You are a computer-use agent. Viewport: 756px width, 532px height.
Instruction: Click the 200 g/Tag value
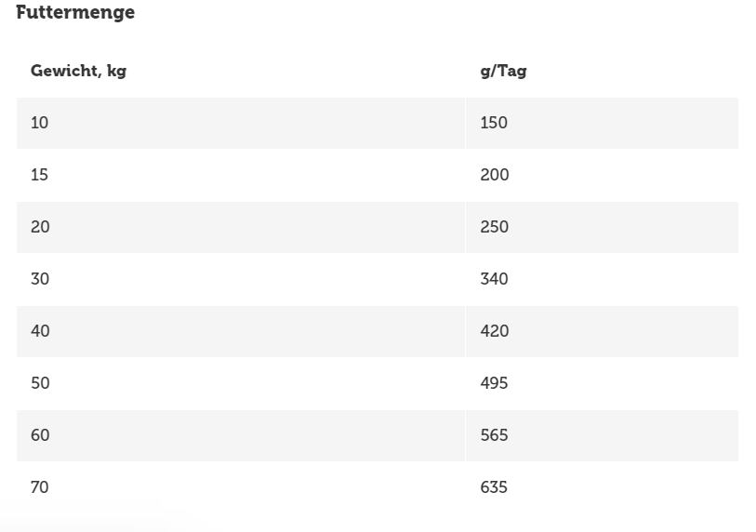pos(495,175)
